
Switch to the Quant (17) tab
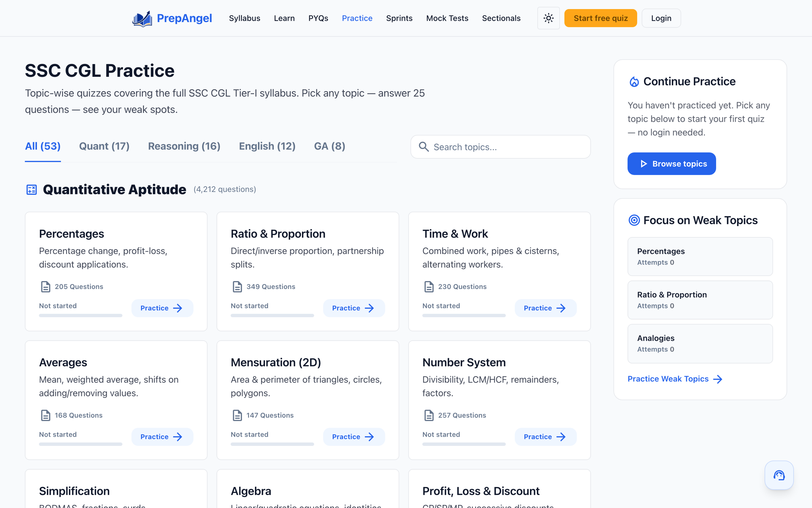[x=104, y=146]
